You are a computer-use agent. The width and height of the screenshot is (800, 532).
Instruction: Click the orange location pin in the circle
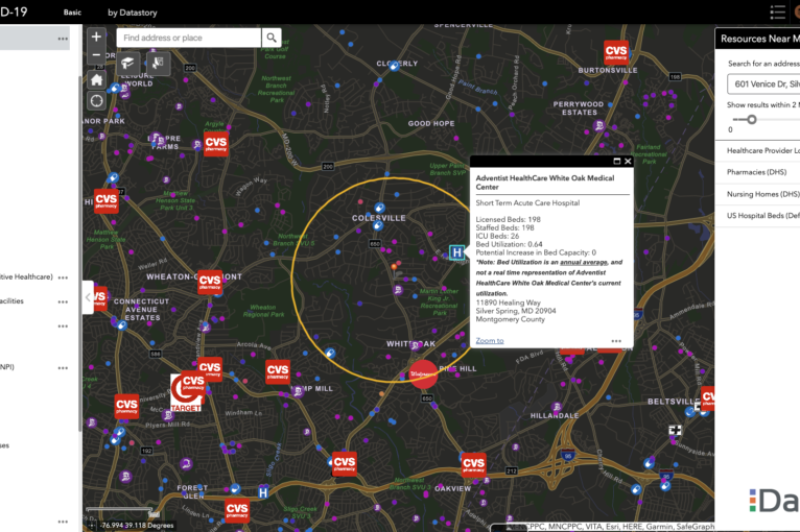[394, 267]
